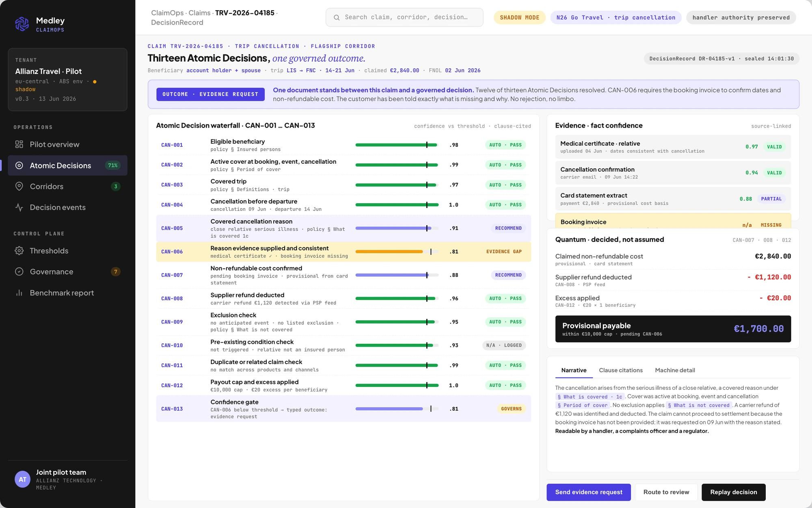Click the Allianz Travel Pilot tenant card
The width and height of the screenshot is (812, 508).
pyautogui.click(x=67, y=79)
